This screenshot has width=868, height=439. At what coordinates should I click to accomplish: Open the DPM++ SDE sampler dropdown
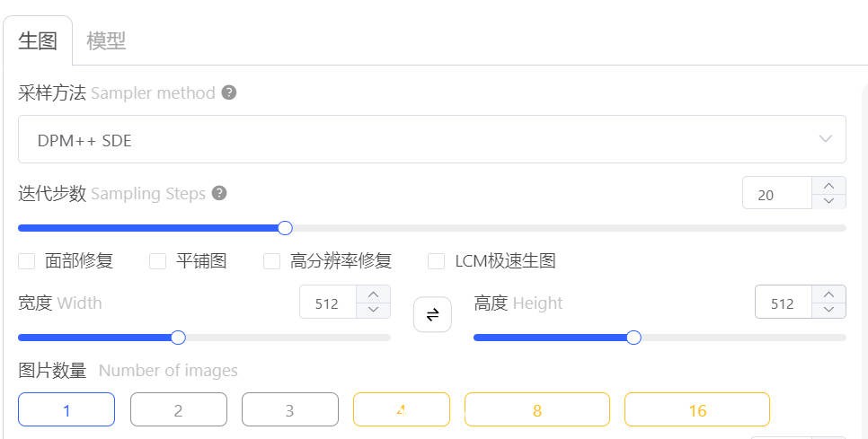click(432, 139)
